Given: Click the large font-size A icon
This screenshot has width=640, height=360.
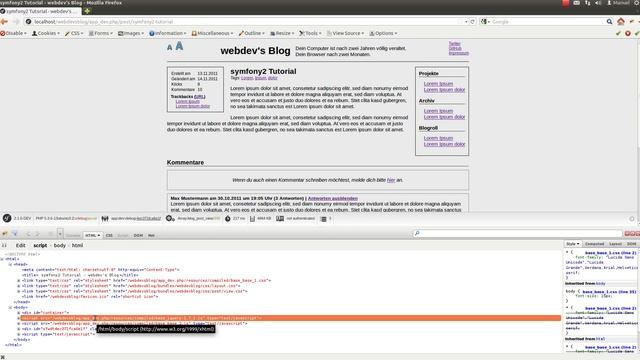Looking at the screenshot, I should (179, 46).
